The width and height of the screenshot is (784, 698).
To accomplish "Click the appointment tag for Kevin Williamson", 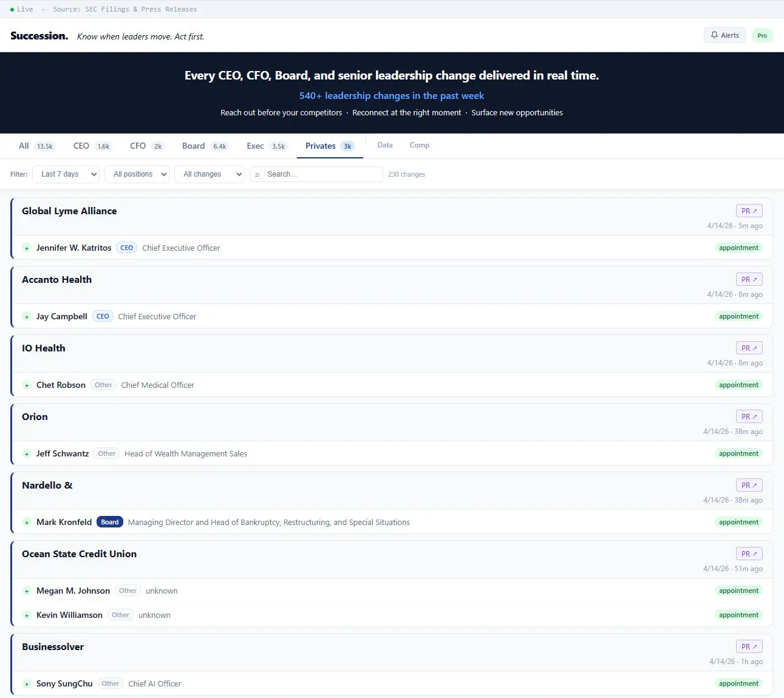I will coord(738,615).
